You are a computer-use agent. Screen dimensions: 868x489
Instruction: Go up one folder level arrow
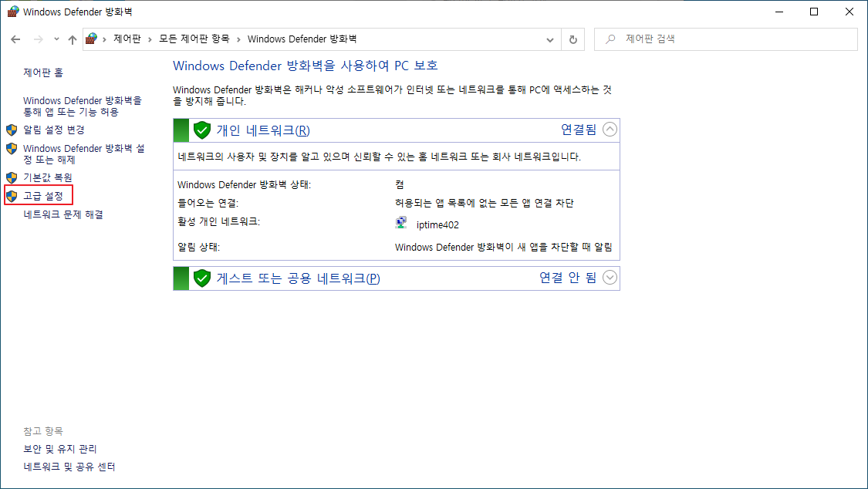[x=73, y=39]
